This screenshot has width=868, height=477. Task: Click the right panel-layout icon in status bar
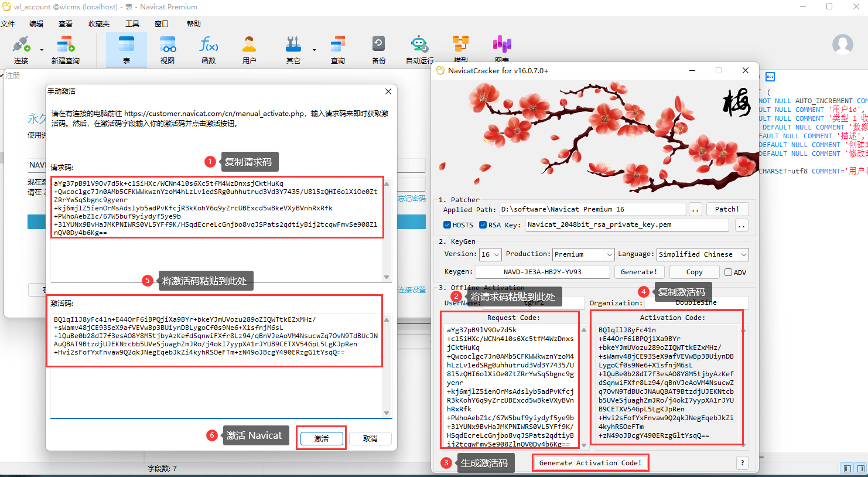click(x=860, y=469)
